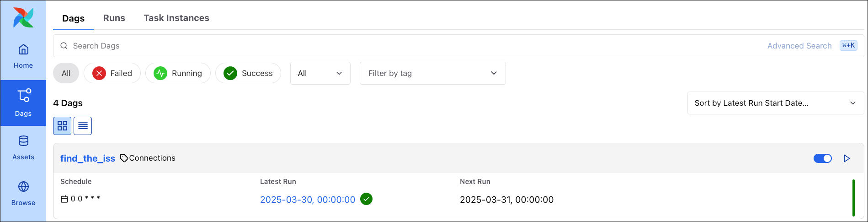Image resolution: width=868 pixels, height=222 pixels.
Task: Open the find_the_iss DAG link
Action: tap(88, 158)
